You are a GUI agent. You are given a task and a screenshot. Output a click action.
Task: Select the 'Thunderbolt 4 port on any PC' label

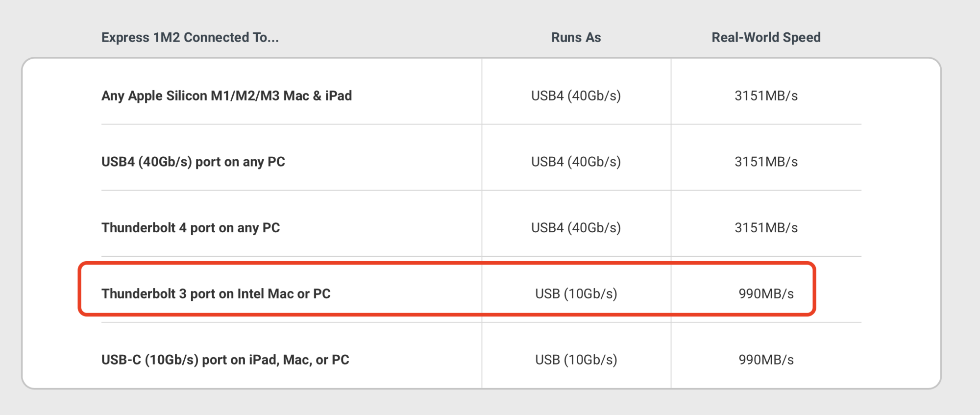pos(191,228)
